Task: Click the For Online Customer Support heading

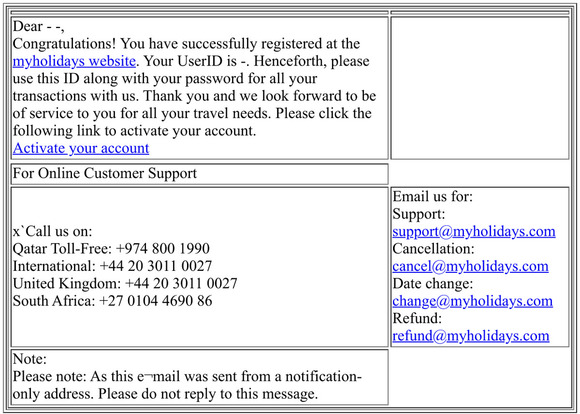Action: pyautogui.click(x=105, y=173)
